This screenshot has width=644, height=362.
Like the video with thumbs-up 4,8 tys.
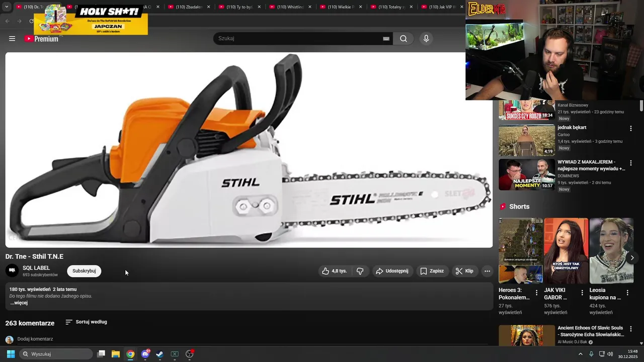pos(335,271)
